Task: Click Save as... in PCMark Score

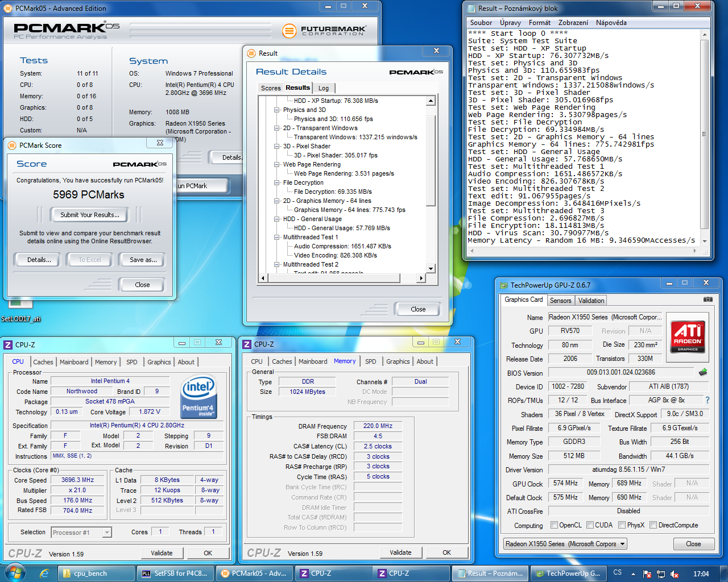Action: point(143,260)
